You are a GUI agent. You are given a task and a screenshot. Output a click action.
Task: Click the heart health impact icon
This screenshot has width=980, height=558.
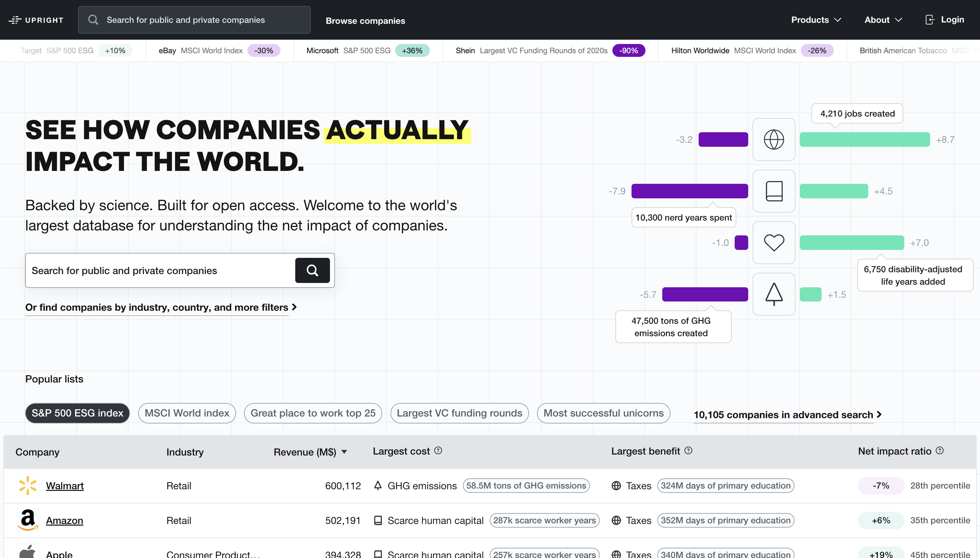pos(773,242)
